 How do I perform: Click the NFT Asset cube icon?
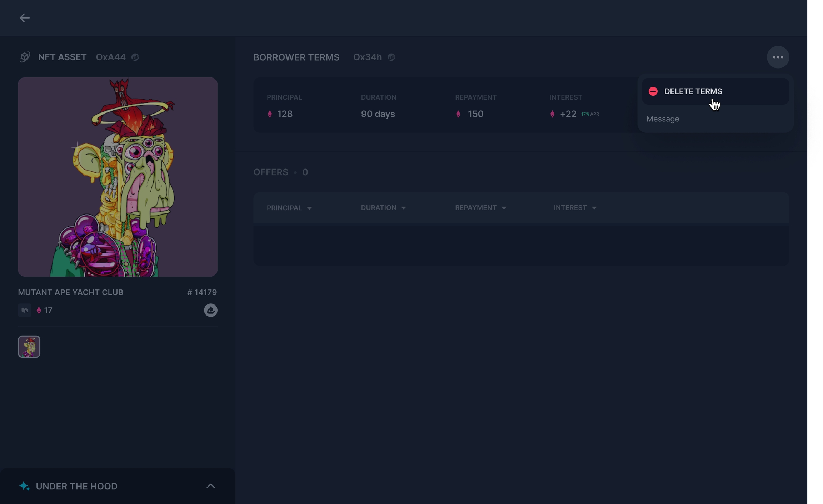[x=25, y=57]
